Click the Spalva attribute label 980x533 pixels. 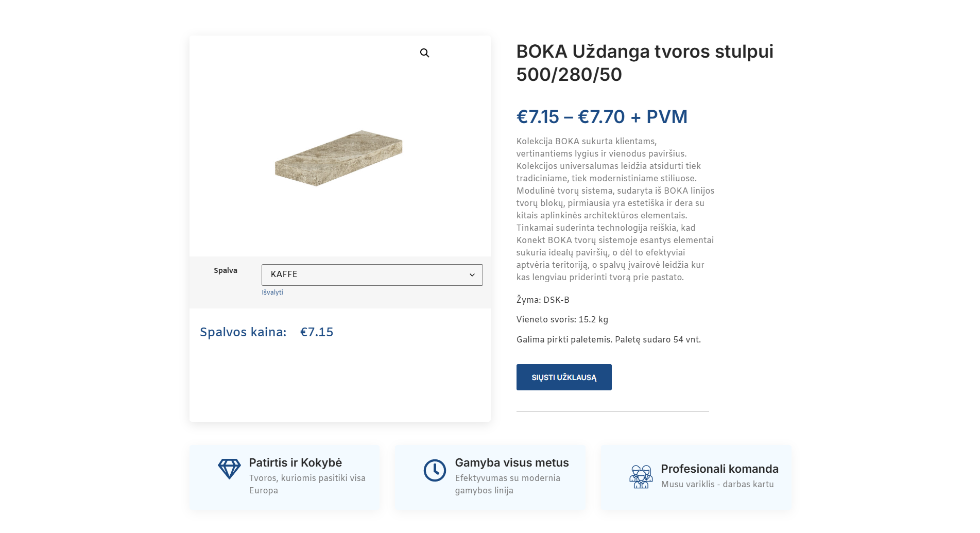tap(226, 270)
